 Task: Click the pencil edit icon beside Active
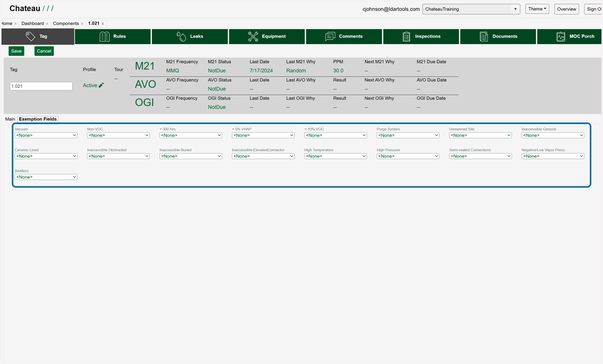tap(101, 85)
